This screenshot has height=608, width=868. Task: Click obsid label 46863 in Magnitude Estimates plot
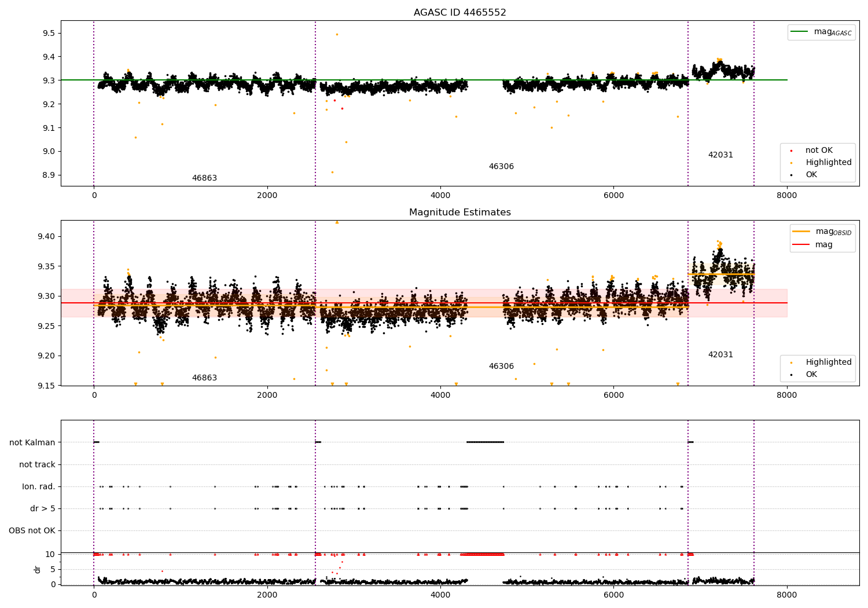tap(204, 378)
